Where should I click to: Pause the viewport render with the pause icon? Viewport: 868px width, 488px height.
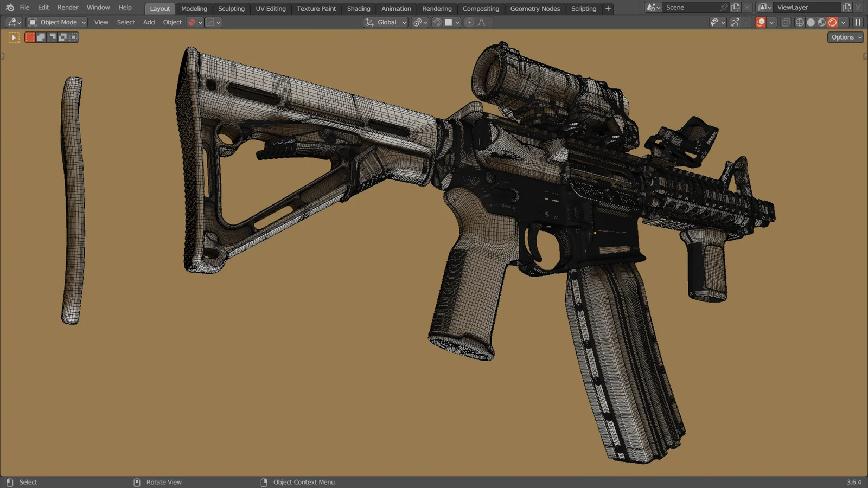858,22
